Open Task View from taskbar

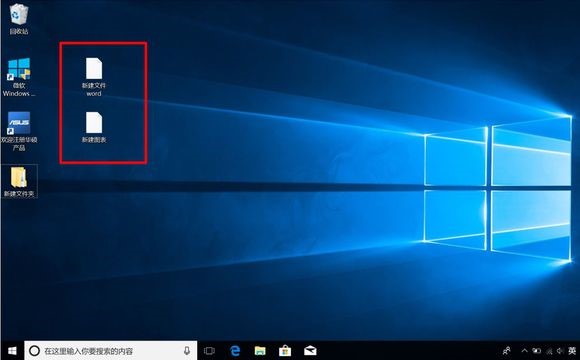click(x=209, y=350)
